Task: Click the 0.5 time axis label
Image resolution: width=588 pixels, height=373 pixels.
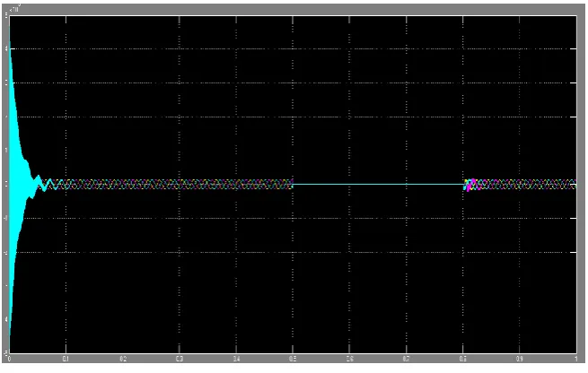Action: click(293, 360)
